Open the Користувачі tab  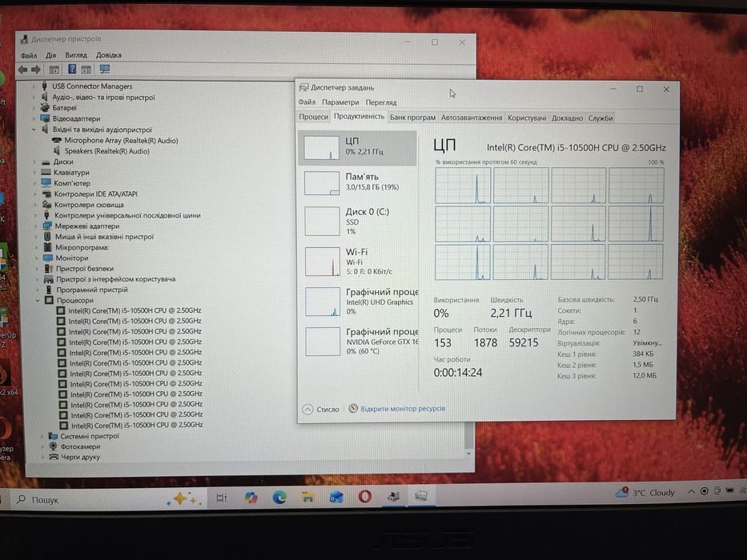[x=527, y=118]
